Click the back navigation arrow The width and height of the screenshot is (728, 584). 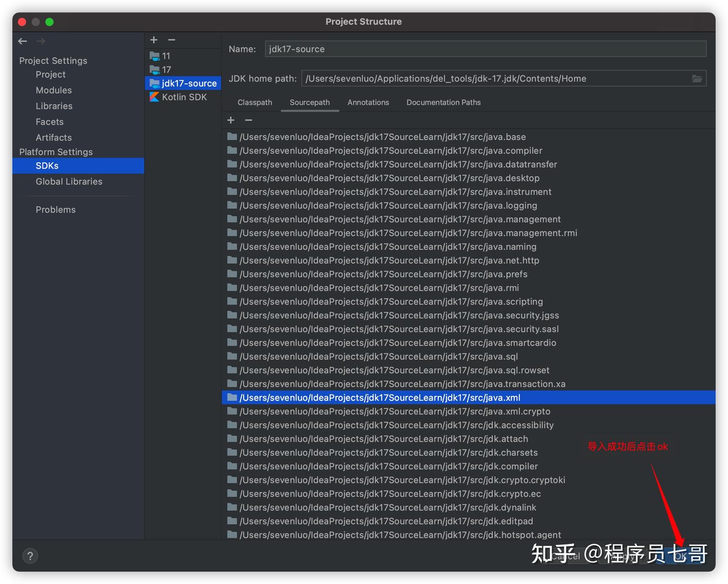22,41
